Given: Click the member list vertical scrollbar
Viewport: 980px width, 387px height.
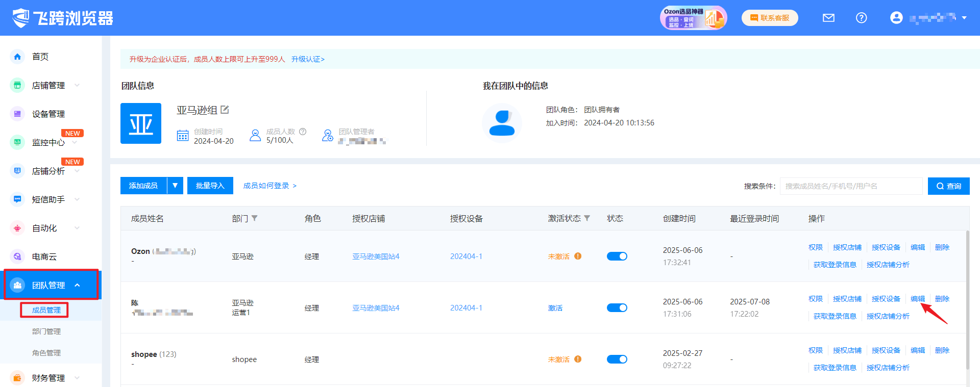Looking at the screenshot, I should tap(967, 301).
